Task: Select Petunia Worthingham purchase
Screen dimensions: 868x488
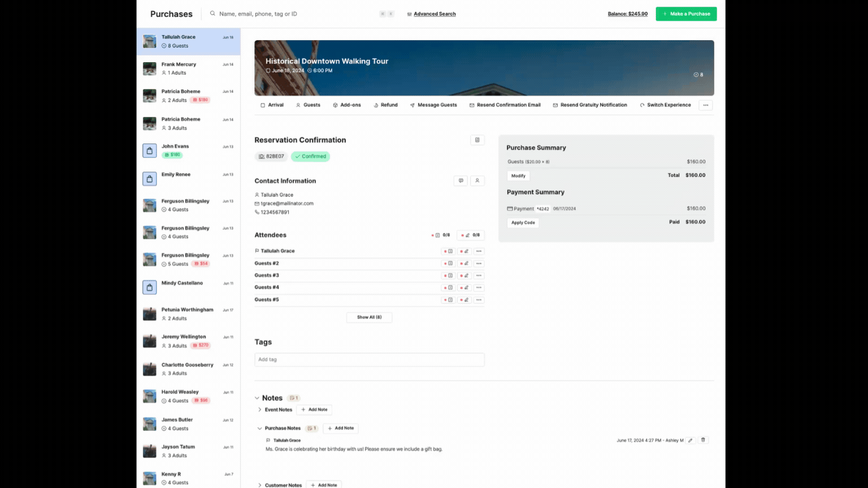Action: click(189, 314)
